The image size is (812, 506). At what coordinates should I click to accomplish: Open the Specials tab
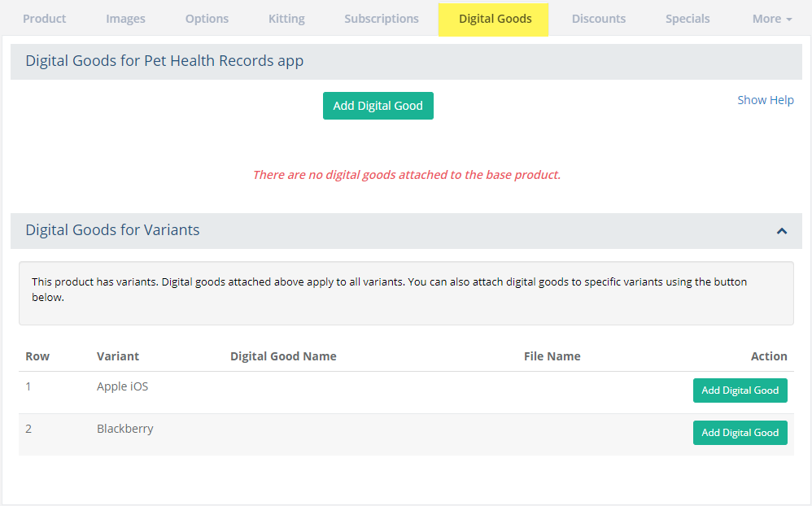pyautogui.click(x=688, y=19)
